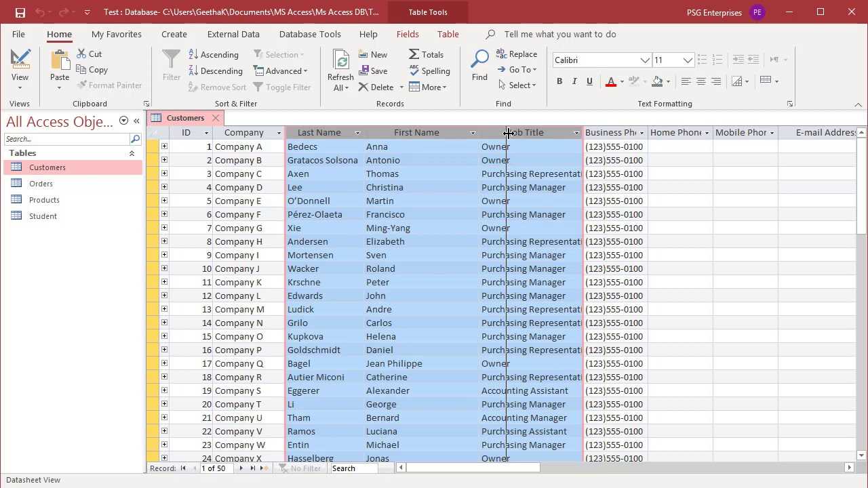Collapse the ribbon
This screenshot has width=868, height=488.
858,104
